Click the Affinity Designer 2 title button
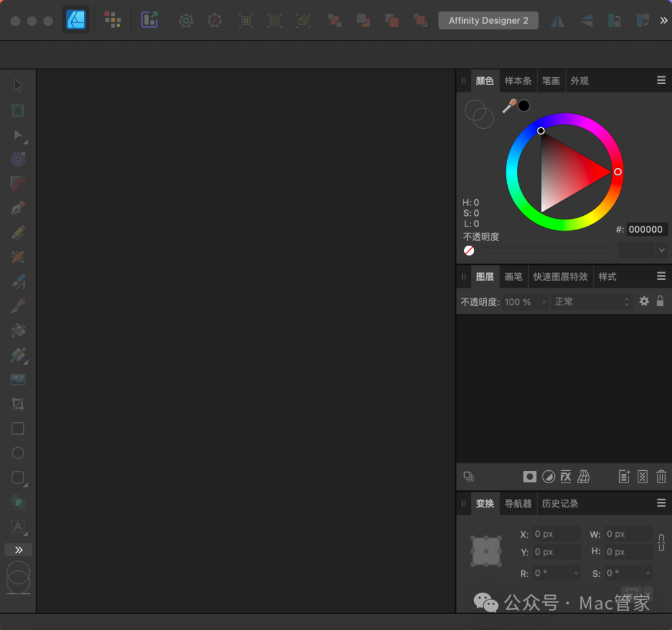The height and width of the screenshot is (630, 672). point(488,21)
